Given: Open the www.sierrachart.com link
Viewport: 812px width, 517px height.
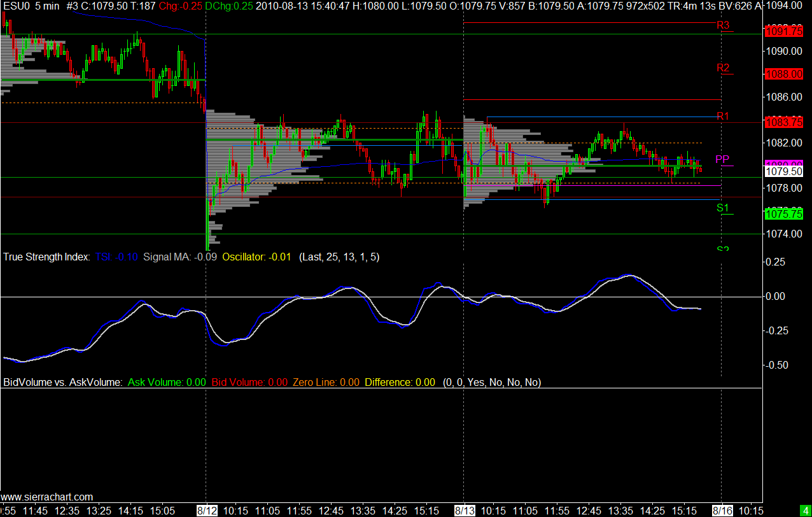Looking at the screenshot, I should [x=48, y=497].
